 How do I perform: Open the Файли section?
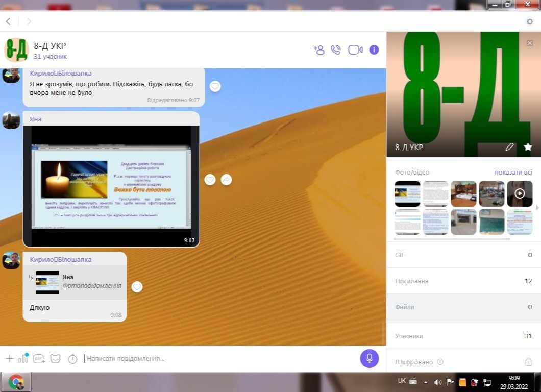[x=464, y=307]
